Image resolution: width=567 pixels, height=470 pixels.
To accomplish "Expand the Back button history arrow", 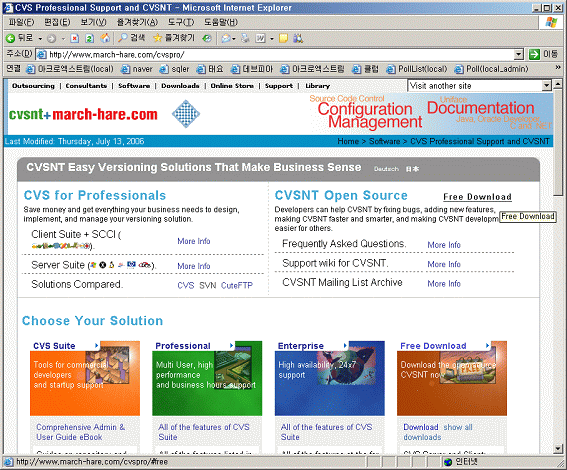I will pyautogui.click(x=40, y=38).
